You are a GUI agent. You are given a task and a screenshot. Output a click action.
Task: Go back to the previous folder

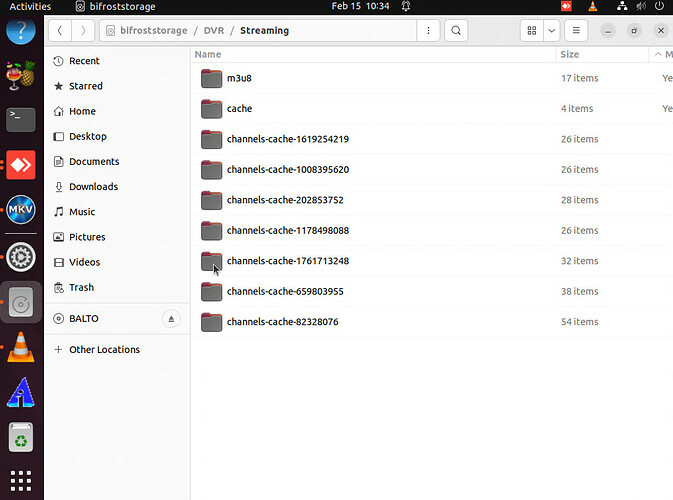[61, 31]
